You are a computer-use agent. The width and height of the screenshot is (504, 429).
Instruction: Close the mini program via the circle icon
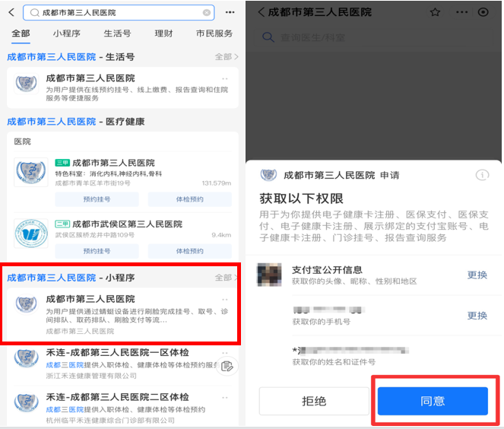483,12
